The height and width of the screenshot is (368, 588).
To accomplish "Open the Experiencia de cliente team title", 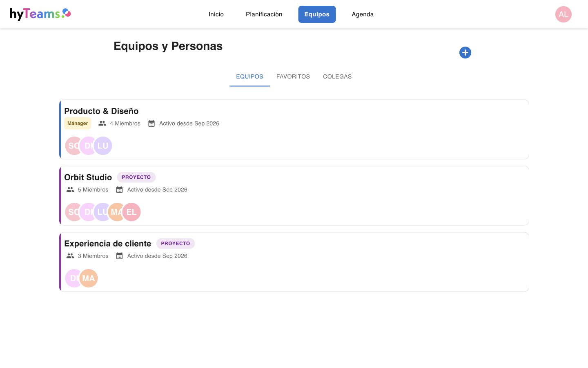I will tap(107, 243).
